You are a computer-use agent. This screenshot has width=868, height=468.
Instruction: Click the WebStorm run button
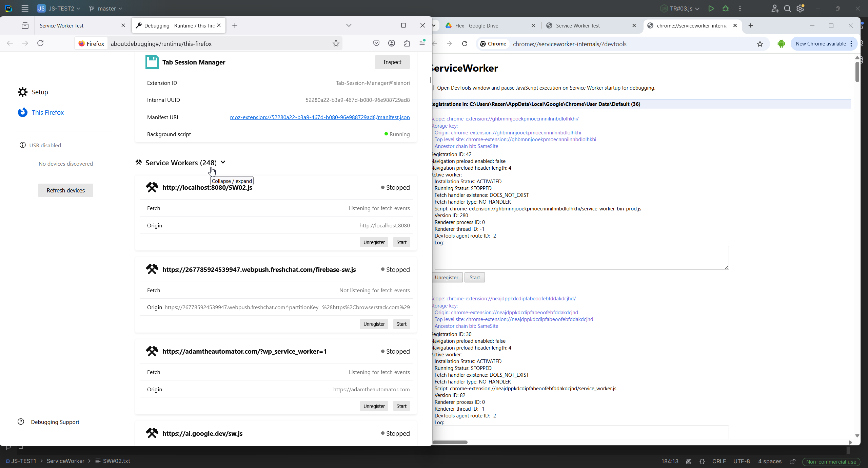(711, 8)
